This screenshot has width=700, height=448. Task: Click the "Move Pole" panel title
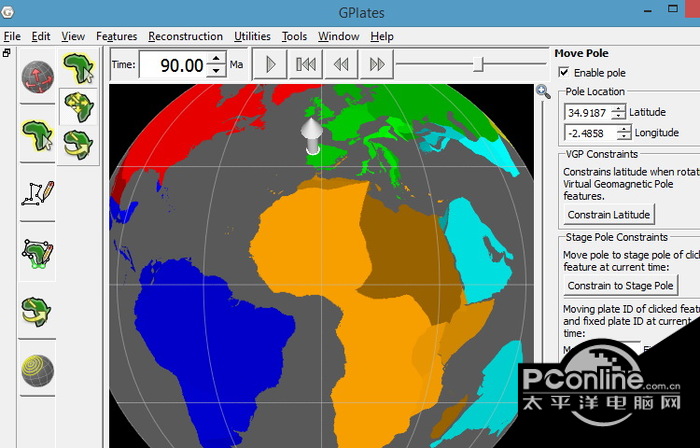pyautogui.click(x=581, y=54)
